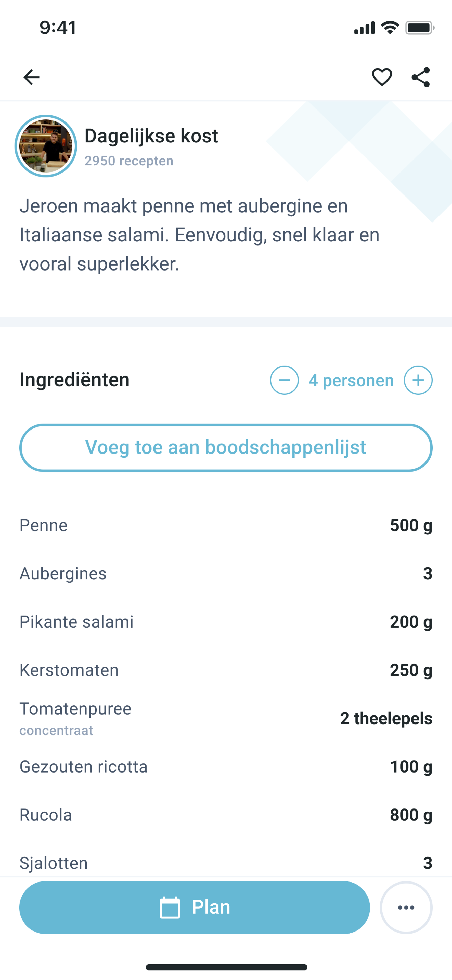Select the Aubergines ingredient row
This screenshot has width=452, height=980.
(226, 573)
